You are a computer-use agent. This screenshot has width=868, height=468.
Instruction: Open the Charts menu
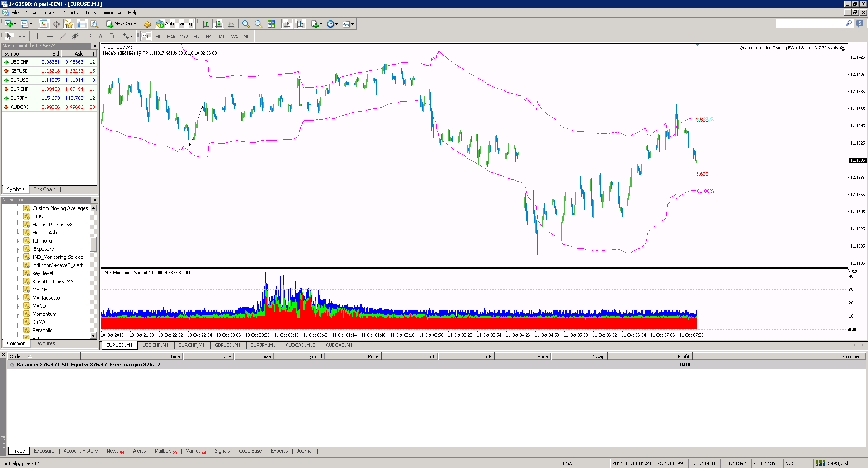(x=71, y=13)
